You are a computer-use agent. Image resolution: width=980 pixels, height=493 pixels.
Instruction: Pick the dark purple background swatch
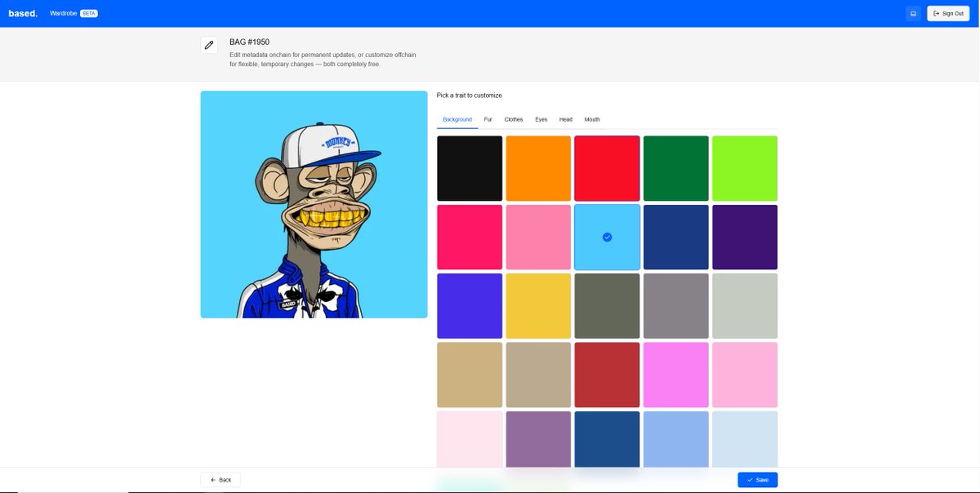coord(745,237)
